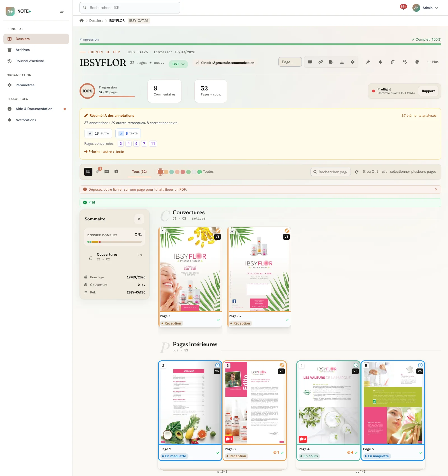Open Archives in the sidebar
The image size is (448, 476).
[36, 50]
